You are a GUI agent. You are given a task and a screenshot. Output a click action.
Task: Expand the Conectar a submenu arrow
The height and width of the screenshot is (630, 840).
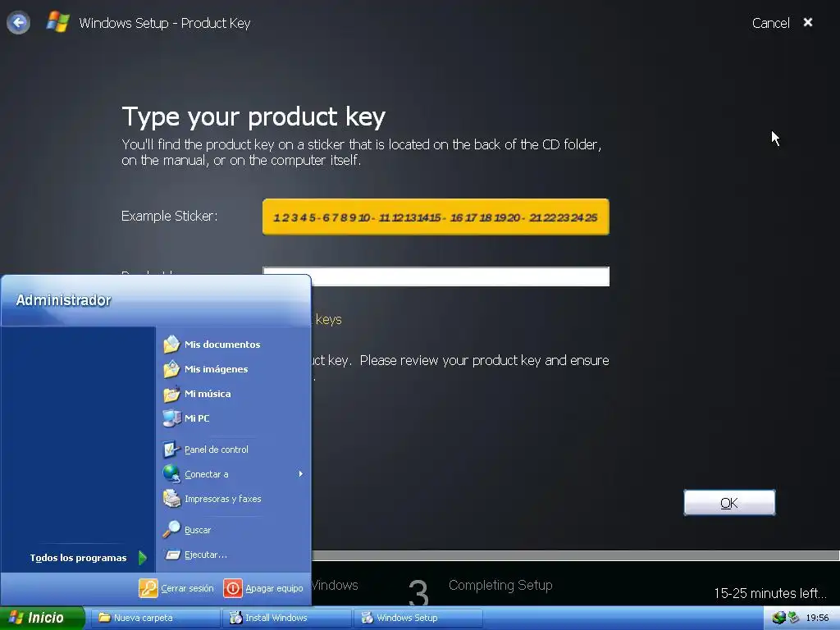(300, 474)
